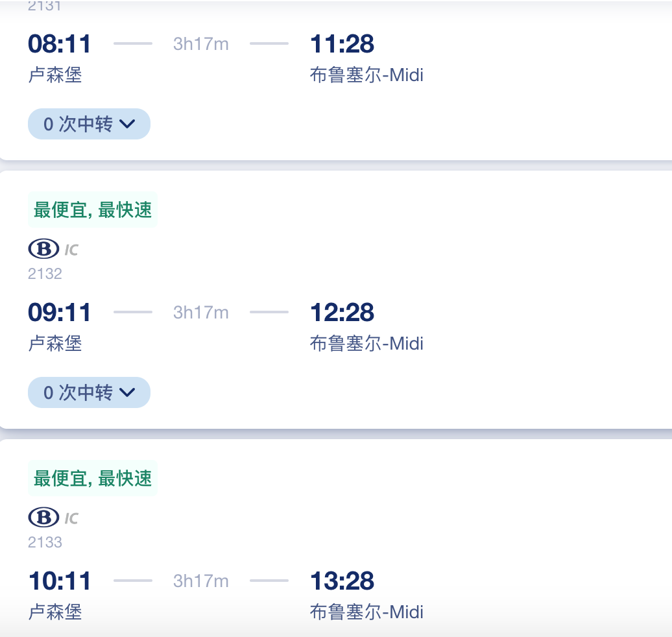Screen dimensions: 672x637
Task: Click the IC label next to train 2133
Action: point(71,518)
